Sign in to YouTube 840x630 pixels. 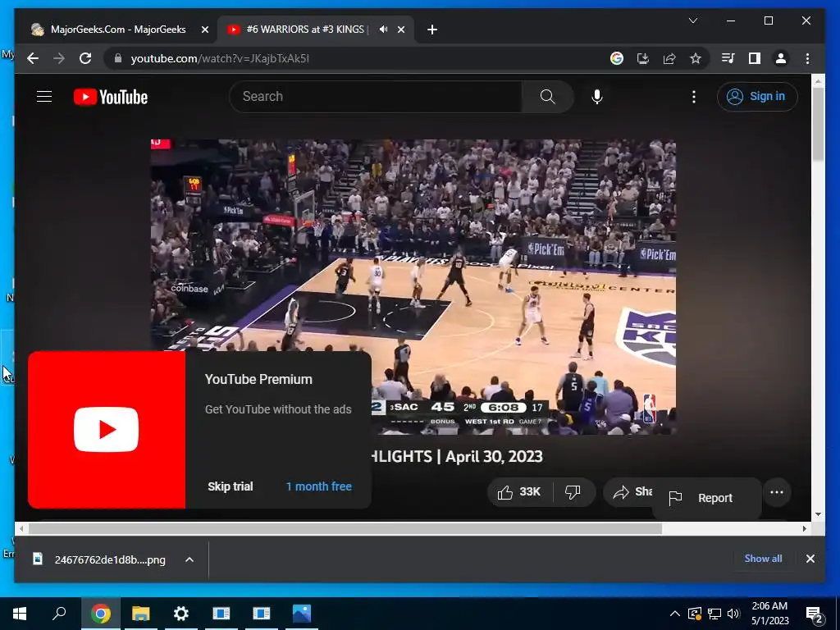point(757,97)
